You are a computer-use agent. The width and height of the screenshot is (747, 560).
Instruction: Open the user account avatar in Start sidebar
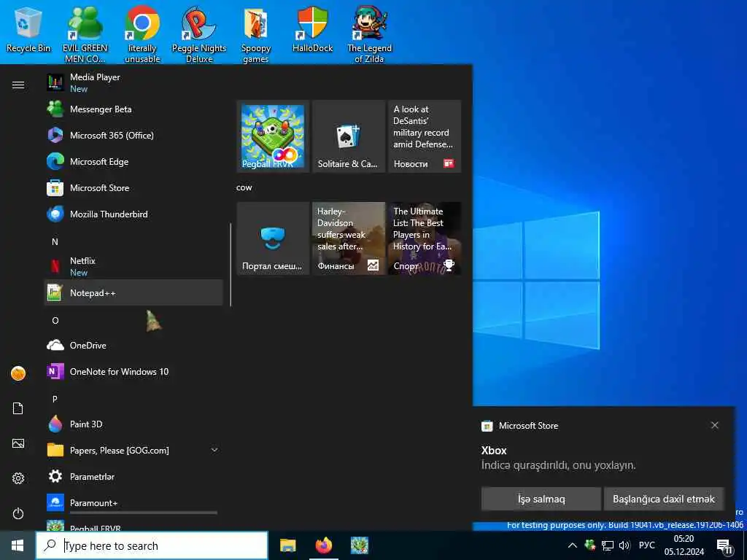(18, 373)
